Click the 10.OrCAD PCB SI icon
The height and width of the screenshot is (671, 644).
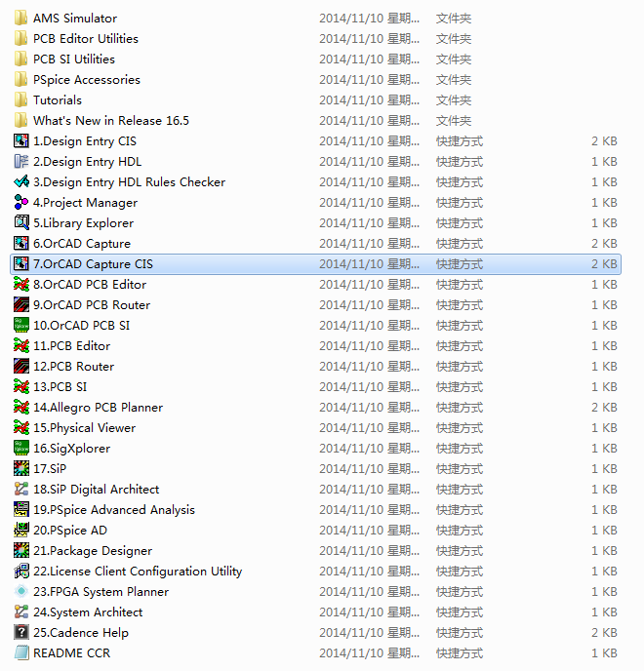coord(21,325)
